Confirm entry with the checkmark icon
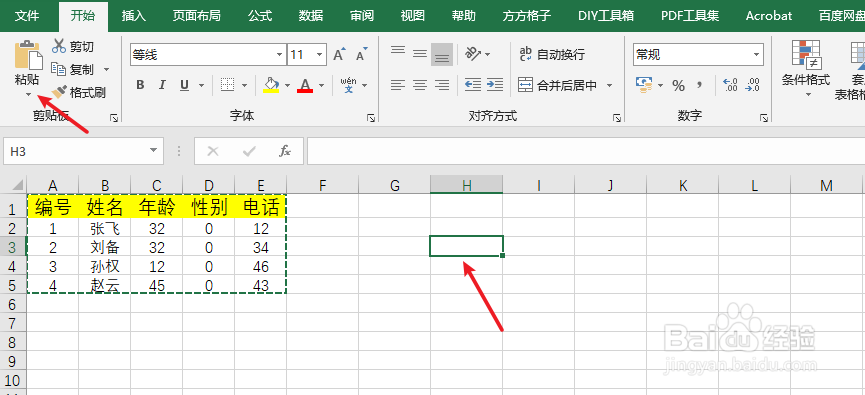This screenshot has height=395, width=865. click(x=249, y=151)
